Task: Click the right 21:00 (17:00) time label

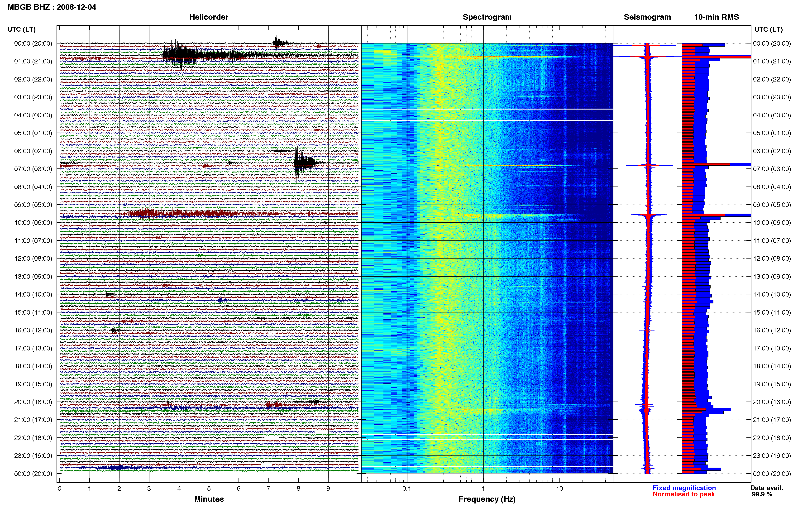Action: [772, 420]
